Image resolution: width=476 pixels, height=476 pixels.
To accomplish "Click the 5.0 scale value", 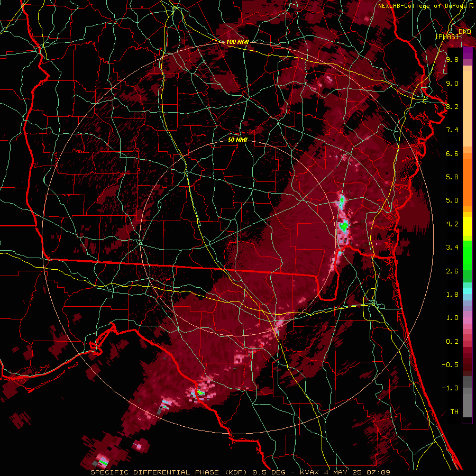I will click(x=452, y=200).
